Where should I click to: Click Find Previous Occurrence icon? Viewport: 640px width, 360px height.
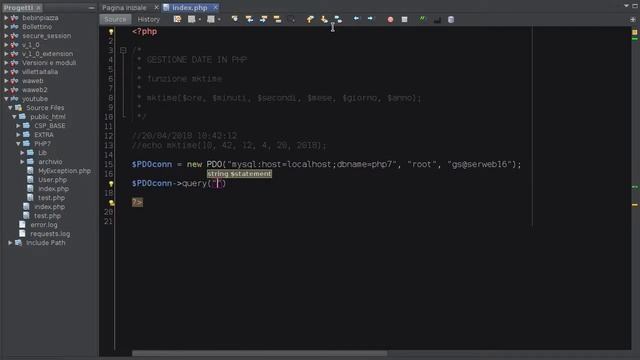click(x=249, y=19)
